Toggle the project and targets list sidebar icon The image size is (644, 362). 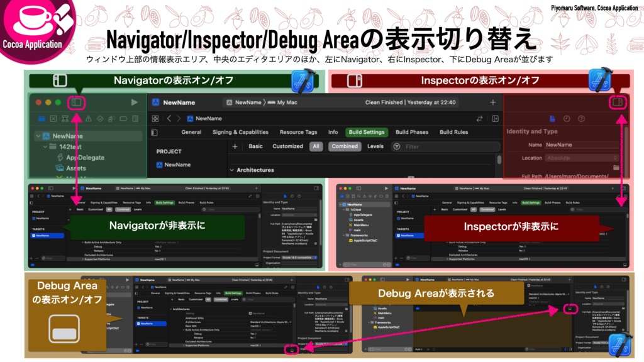click(x=155, y=133)
